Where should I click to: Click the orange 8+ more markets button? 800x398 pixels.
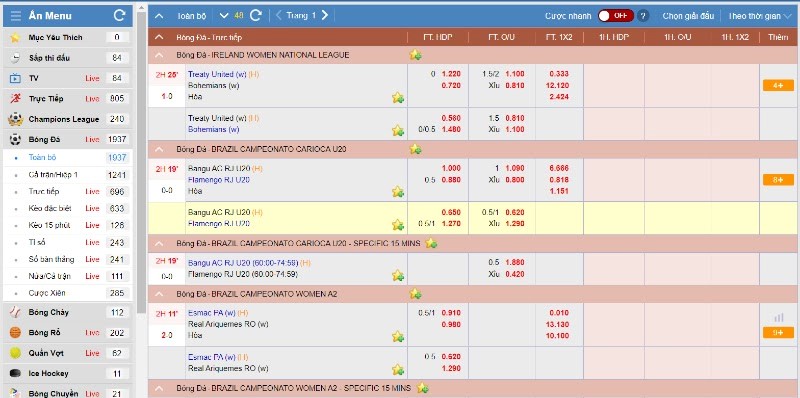778,180
